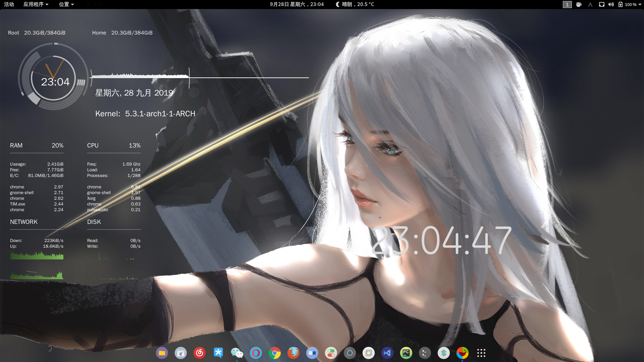Click the download speed green graph
Viewport: 644px width, 362px height.
click(x=37, y=255)
